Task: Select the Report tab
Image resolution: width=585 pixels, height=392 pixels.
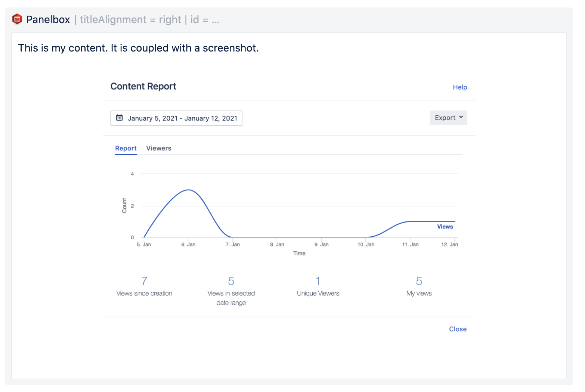Action: click(126, 148)
